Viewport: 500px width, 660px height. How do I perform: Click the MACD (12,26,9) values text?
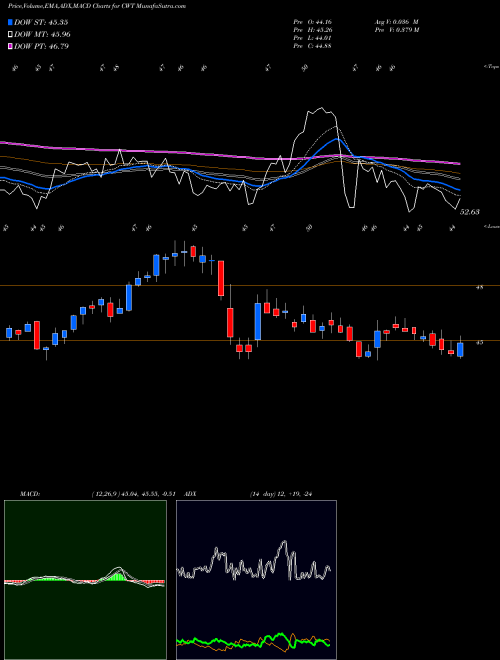tap(136, 494)
